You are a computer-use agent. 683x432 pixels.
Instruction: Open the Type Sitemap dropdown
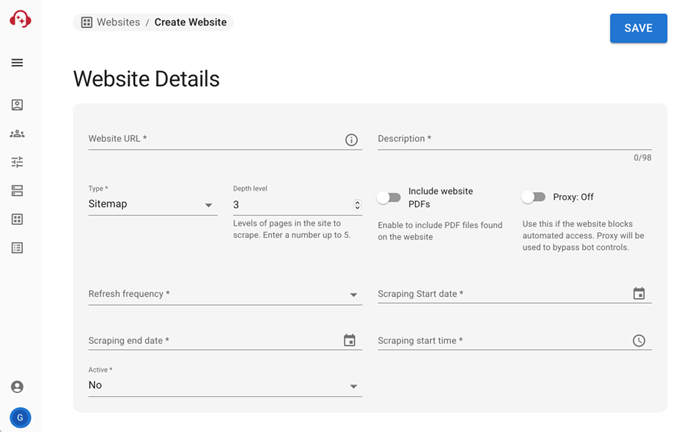152,204
